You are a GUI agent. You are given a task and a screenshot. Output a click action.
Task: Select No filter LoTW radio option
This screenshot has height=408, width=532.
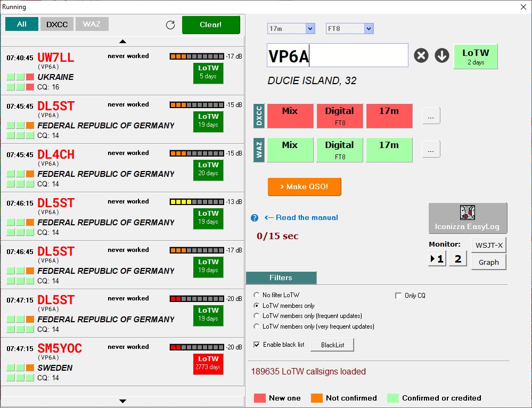[257, 295]
